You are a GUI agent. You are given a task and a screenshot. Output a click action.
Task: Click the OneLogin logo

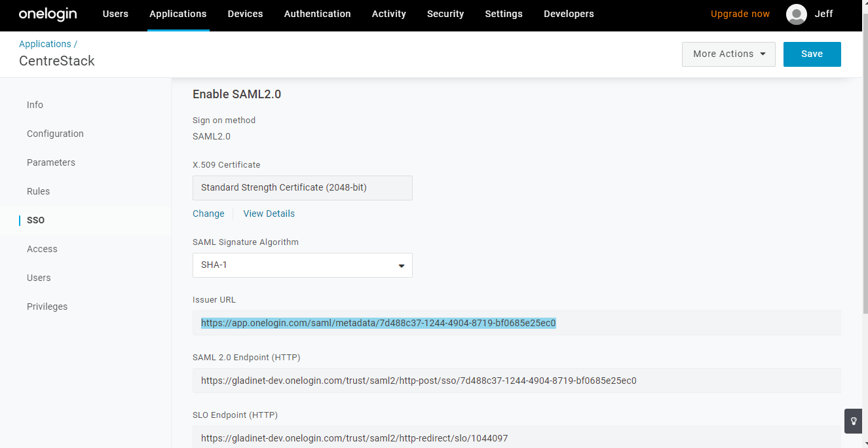coord(48,14)
